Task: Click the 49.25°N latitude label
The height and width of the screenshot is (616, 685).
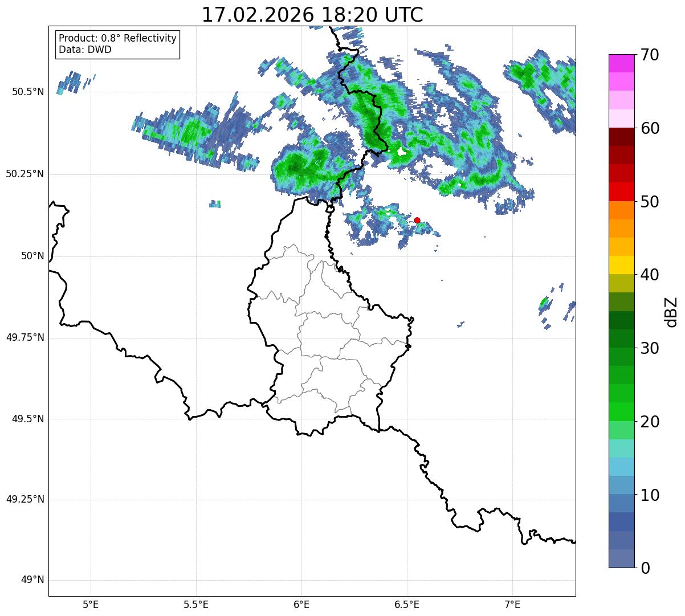Action: click(25, 499)
